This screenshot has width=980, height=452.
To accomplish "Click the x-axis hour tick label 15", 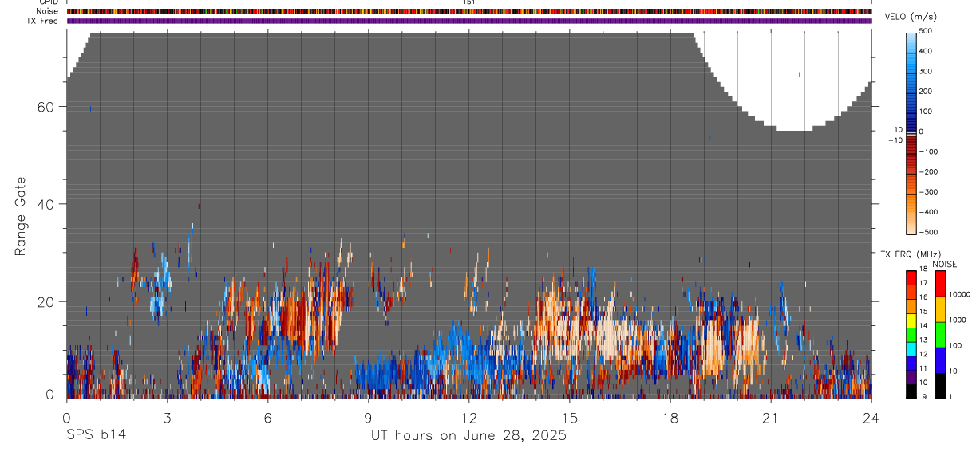I will click(x=570, y=418).
